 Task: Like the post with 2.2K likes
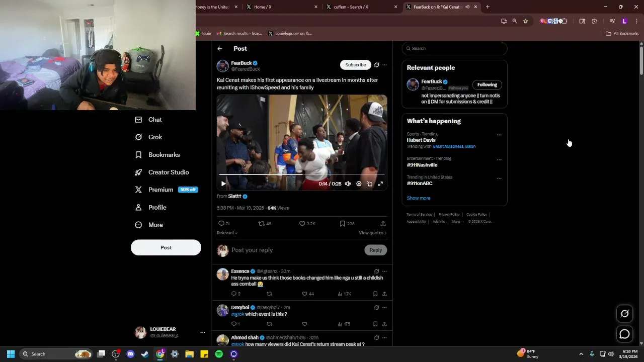[x=307, y=224]
